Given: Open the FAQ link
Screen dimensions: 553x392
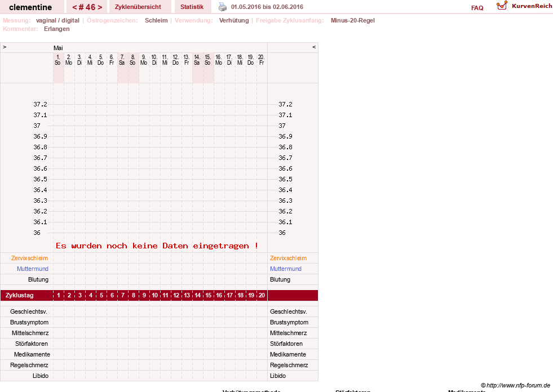Looking at the screenshot, I should click(477, 8).
